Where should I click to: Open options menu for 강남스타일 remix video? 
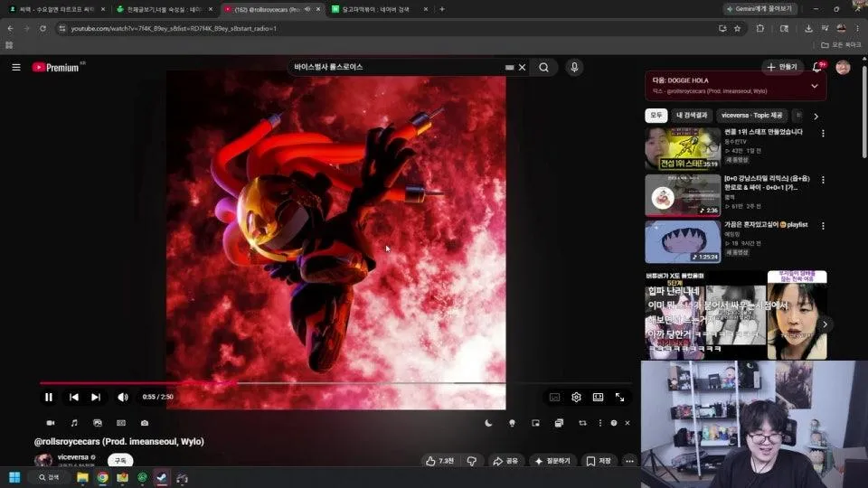coord(823,180)
